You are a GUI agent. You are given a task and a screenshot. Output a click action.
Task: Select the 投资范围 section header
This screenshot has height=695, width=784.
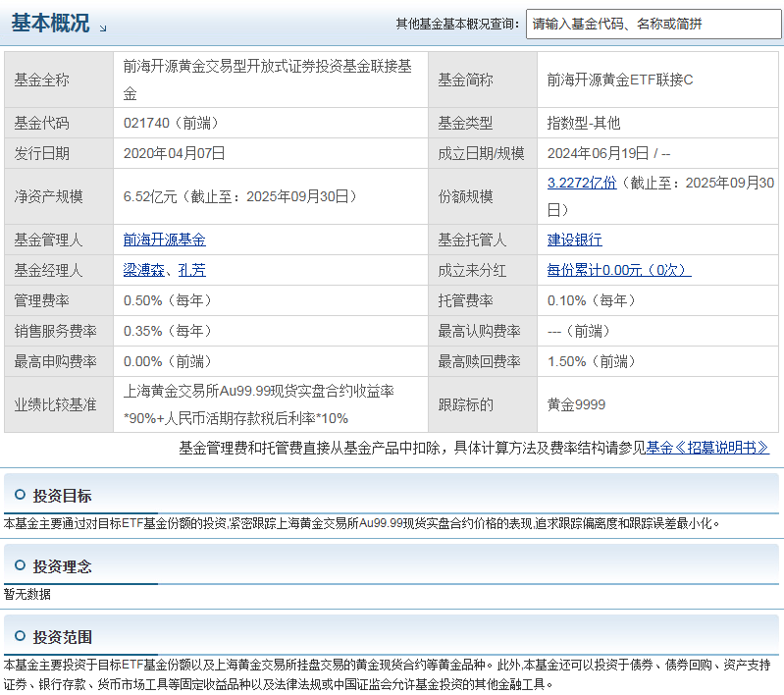pyautogui.click(x=62, y=637)
